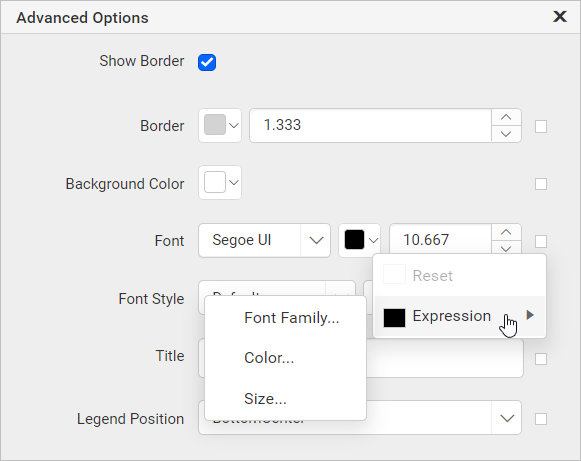Viewport: 581px width, 461px height.
Task: Open the black font color swatch
Action: (x=359, y=241)
